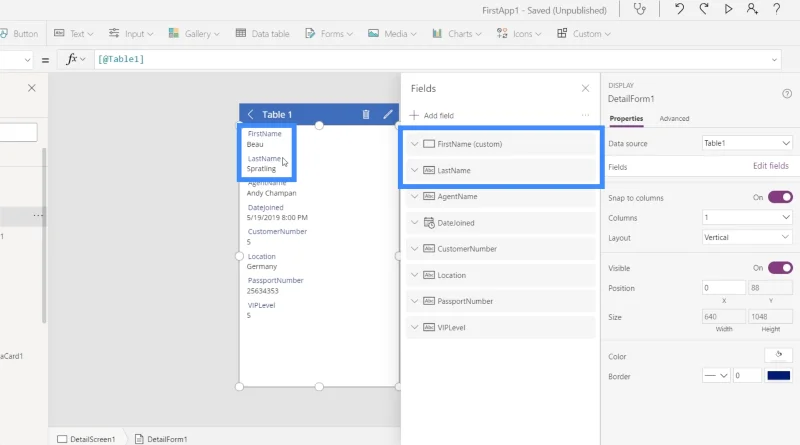Open the Color fill picker icon
Screen dimensions: 800x445
778,355
